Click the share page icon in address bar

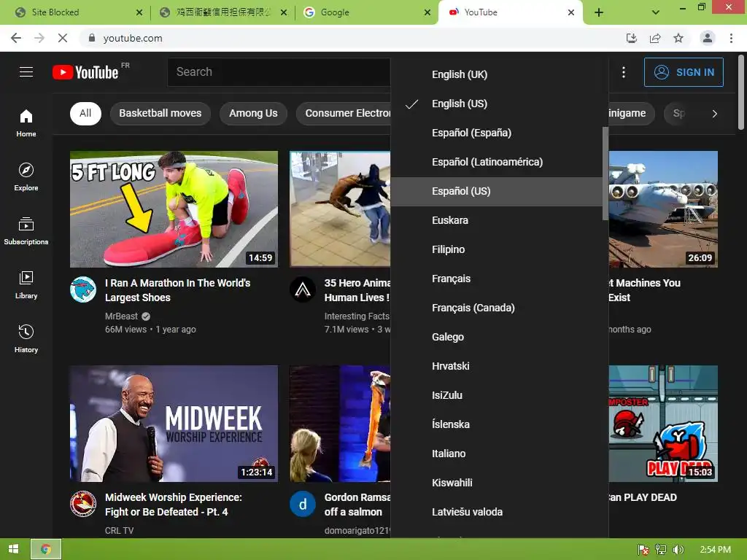tap(655, 38)
